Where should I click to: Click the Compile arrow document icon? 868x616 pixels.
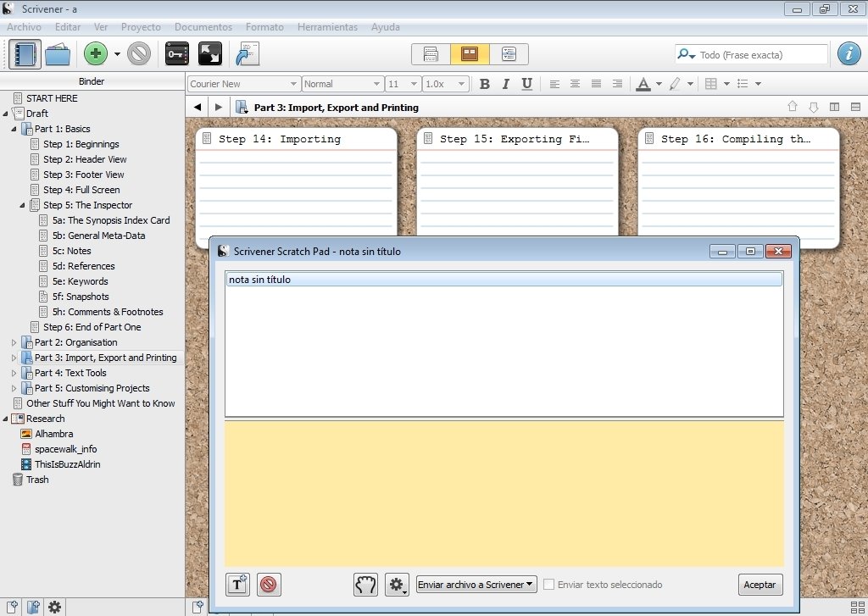[248, 53]
